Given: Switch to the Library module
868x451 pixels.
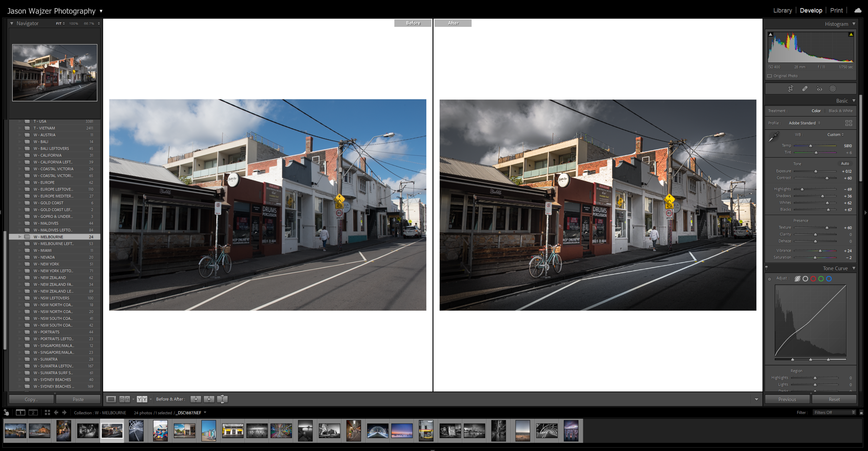Looking at the screenshot, I should pyautogui.click(x=782, y=10).
